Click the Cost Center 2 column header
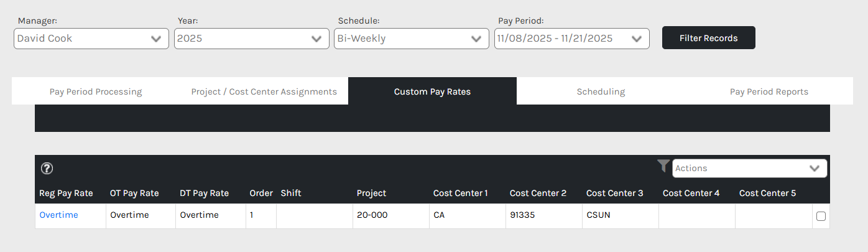The image size is (868, 252). pos(538,194)
